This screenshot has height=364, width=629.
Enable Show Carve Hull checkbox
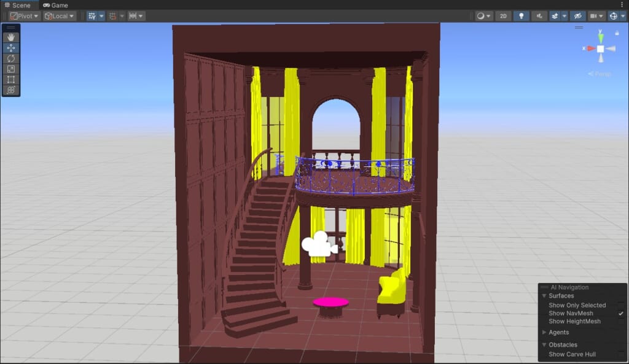pos(621,354)
